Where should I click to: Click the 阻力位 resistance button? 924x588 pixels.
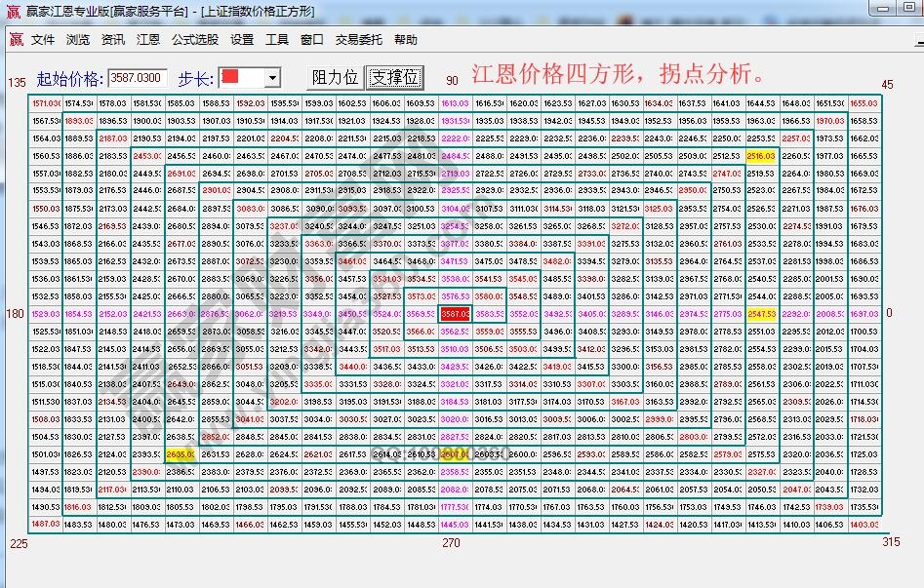tap(336, 78)
